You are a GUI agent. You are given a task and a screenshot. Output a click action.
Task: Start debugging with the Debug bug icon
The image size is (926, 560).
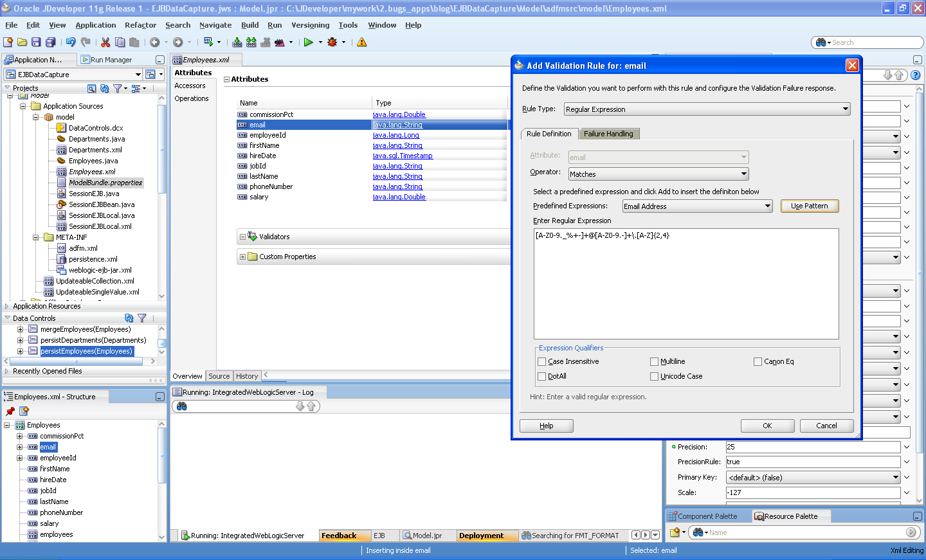[332, 43]
